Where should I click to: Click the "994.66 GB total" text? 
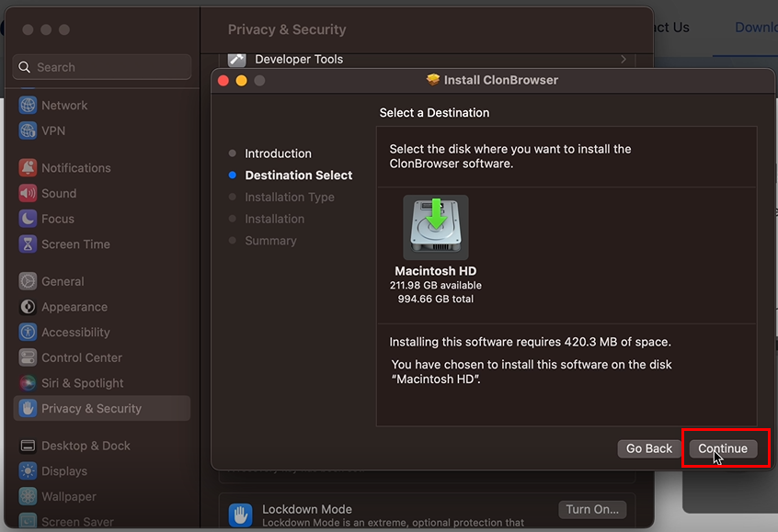(x=436, y=299)
